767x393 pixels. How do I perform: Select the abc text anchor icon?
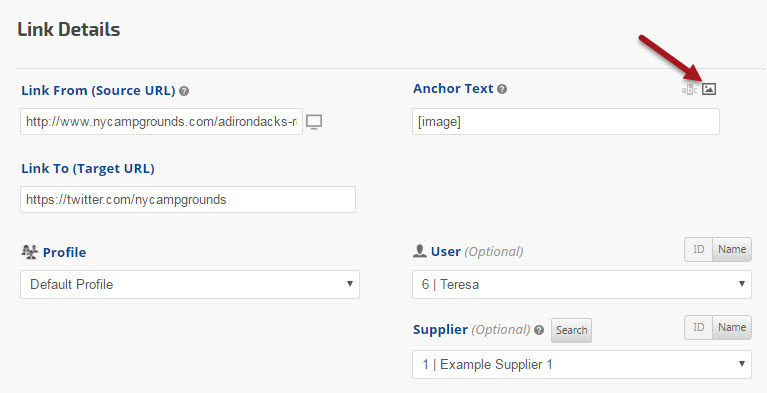pos(689,90)
